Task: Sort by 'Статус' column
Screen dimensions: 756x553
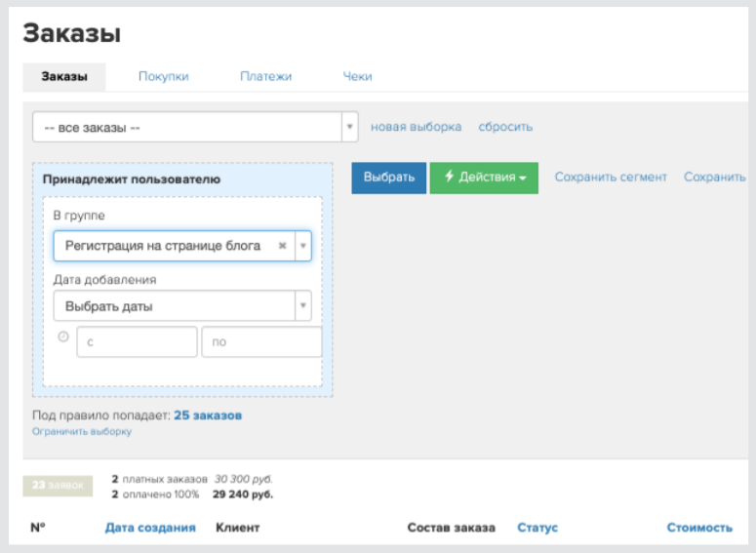Action: (x=537, y=528)
